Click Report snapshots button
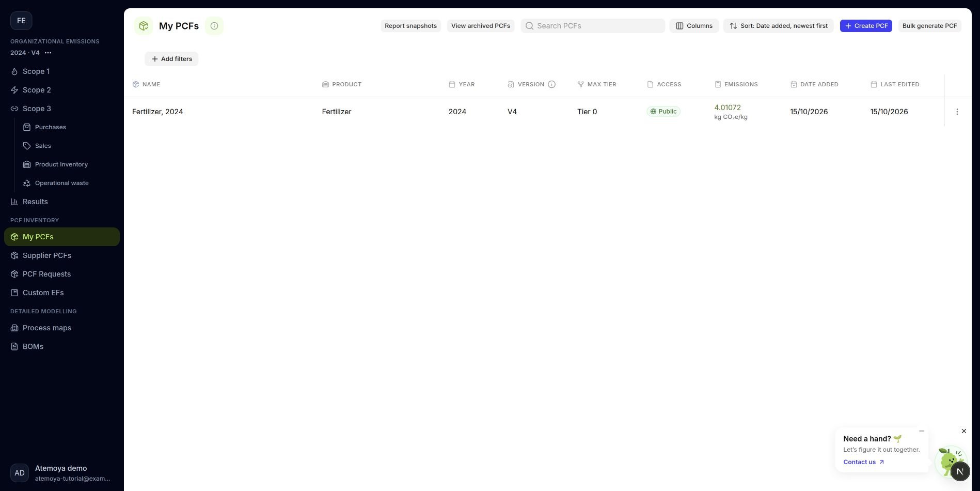The width and height of the screenshot is (980, 491). (410, 26)
